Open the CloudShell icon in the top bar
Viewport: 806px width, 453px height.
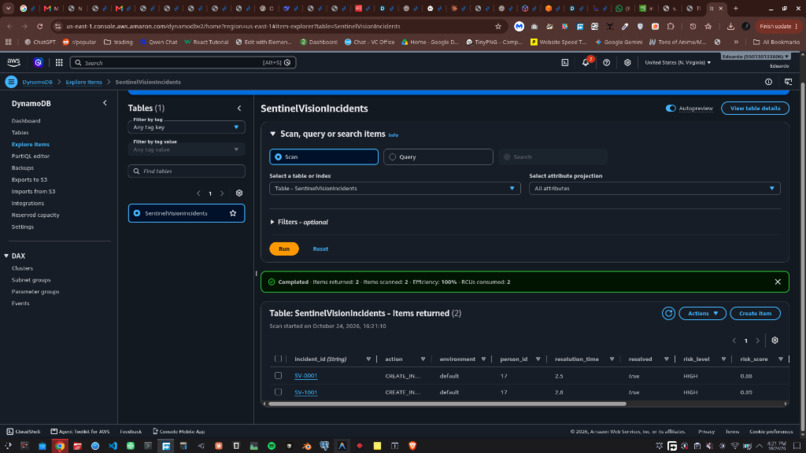(x=564, y=62)
